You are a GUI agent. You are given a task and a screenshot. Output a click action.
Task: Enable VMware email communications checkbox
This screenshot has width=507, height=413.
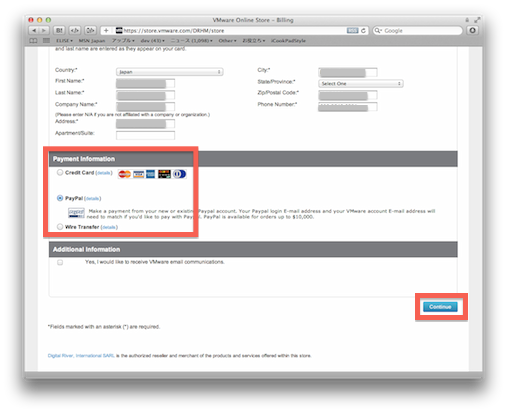click(x=60, y=262)
